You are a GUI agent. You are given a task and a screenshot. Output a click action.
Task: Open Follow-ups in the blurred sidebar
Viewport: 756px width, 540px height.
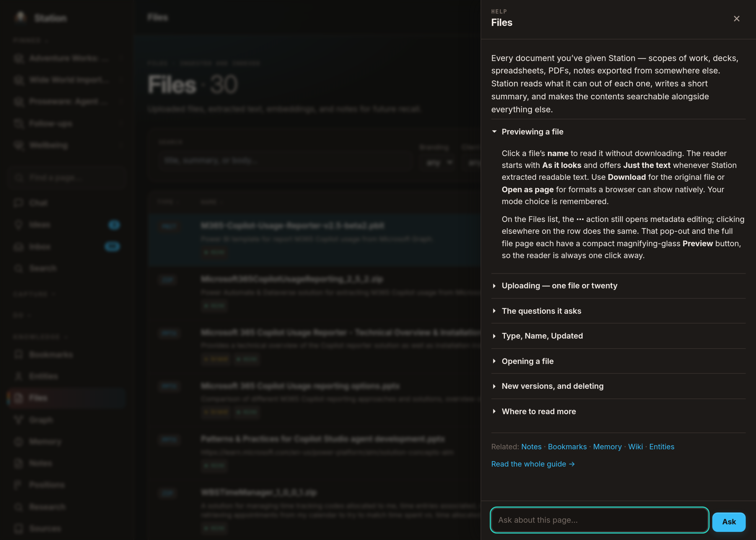tap(66, 124)
